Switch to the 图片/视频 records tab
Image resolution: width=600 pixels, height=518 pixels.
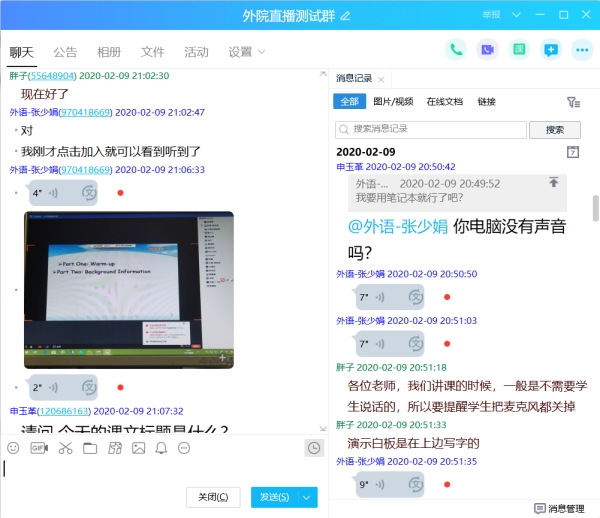pyautogui.click(x=393, y=102)
